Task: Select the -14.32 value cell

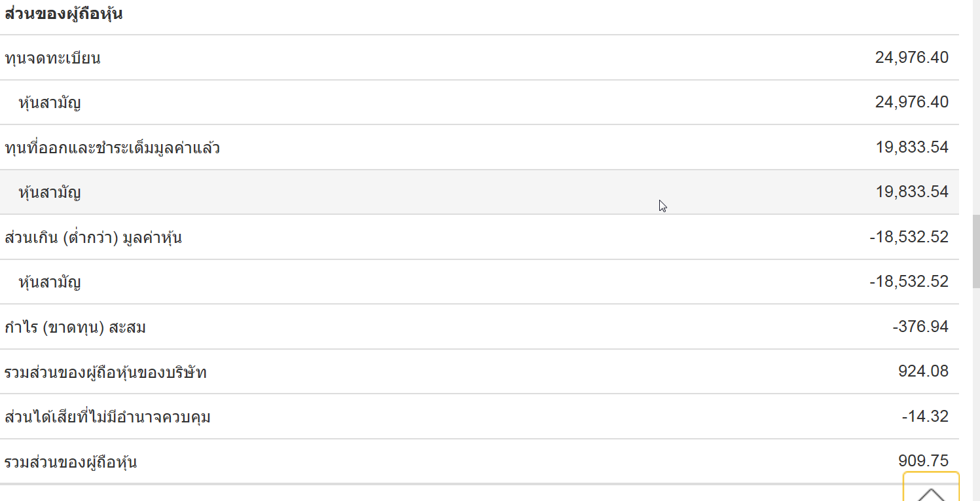Action: point(924,416)
